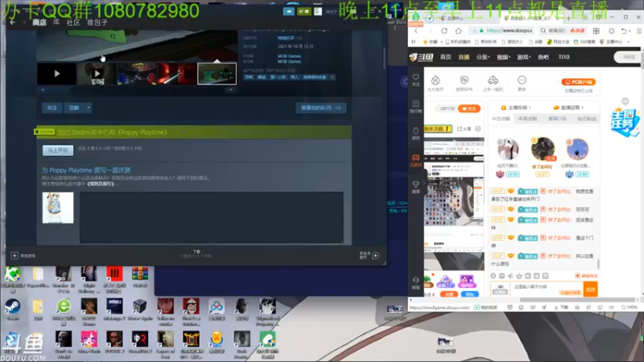This screenshot has width=644, height=362.
Task: Open 规则及指引 link in review section
Action: (101, 184)
